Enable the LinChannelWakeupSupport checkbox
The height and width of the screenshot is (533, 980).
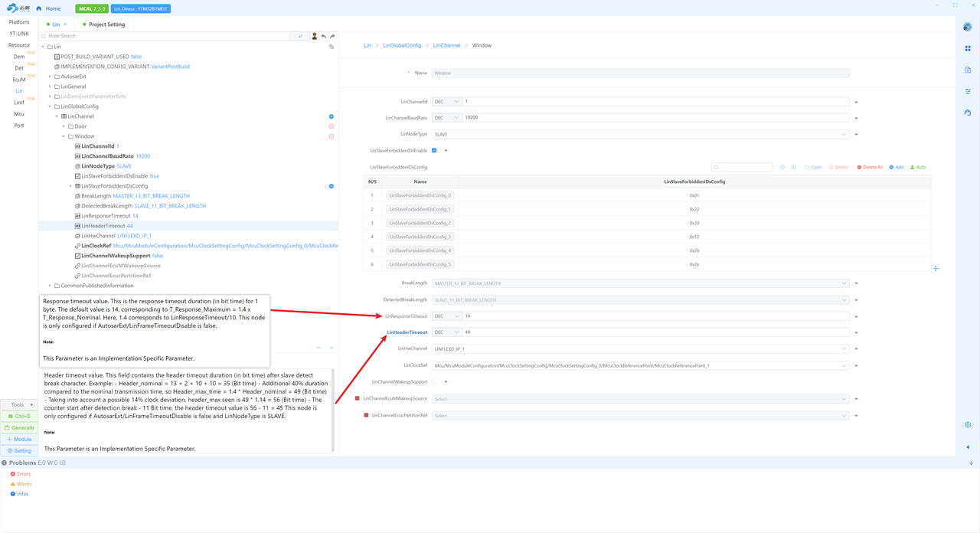(434, 381)
